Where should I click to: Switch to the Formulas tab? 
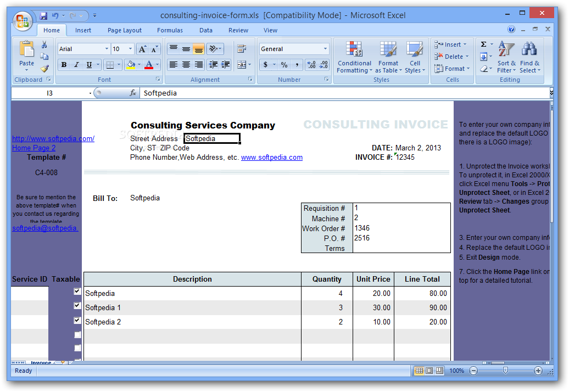click(170, 30)
